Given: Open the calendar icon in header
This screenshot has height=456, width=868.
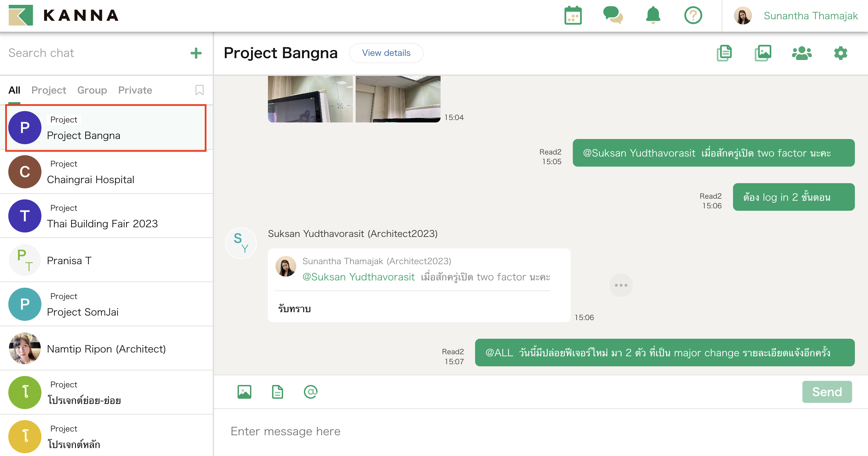Looking at the screenshot, I should [x=573, y=16].
